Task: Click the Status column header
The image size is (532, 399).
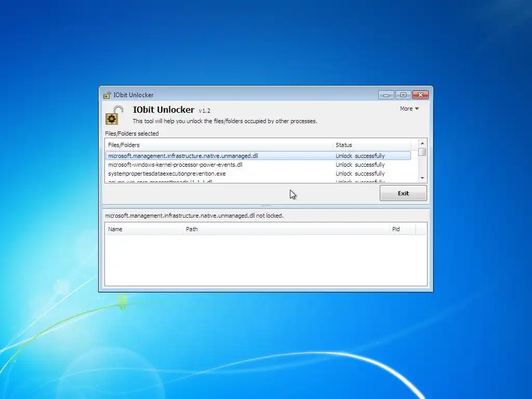Action: click(371, 145)
